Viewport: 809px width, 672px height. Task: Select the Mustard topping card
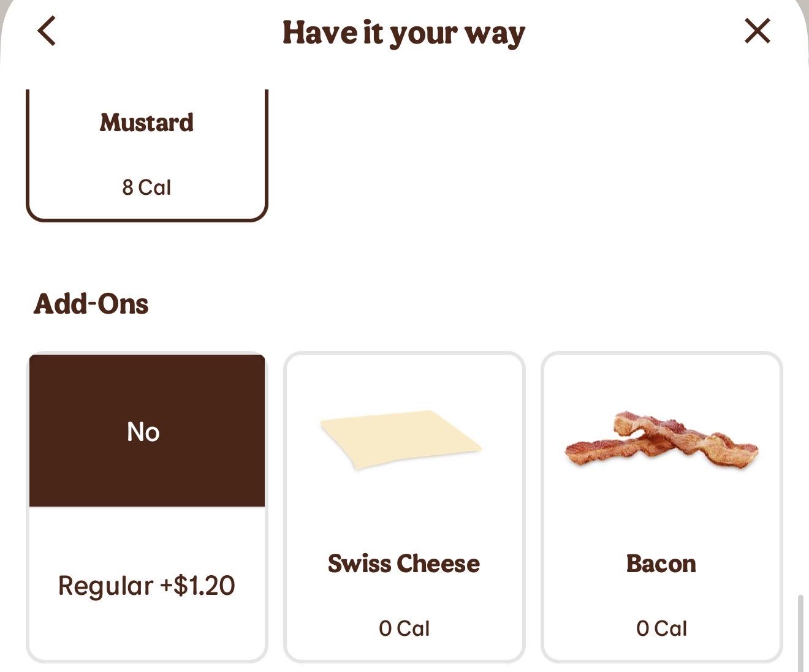(x=146, y=153)
